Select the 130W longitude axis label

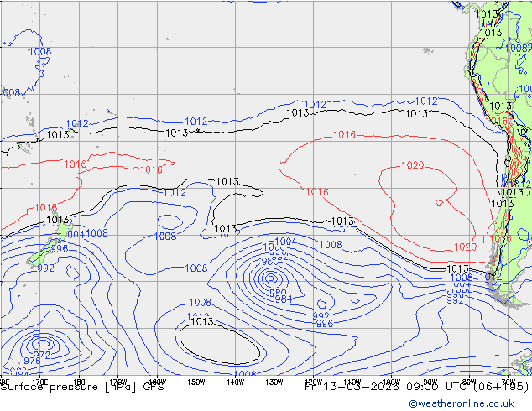coord(274,382)
